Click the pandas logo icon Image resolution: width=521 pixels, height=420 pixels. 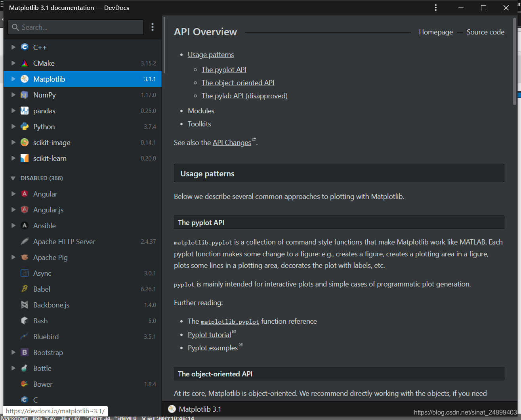[x=25, y=111]
